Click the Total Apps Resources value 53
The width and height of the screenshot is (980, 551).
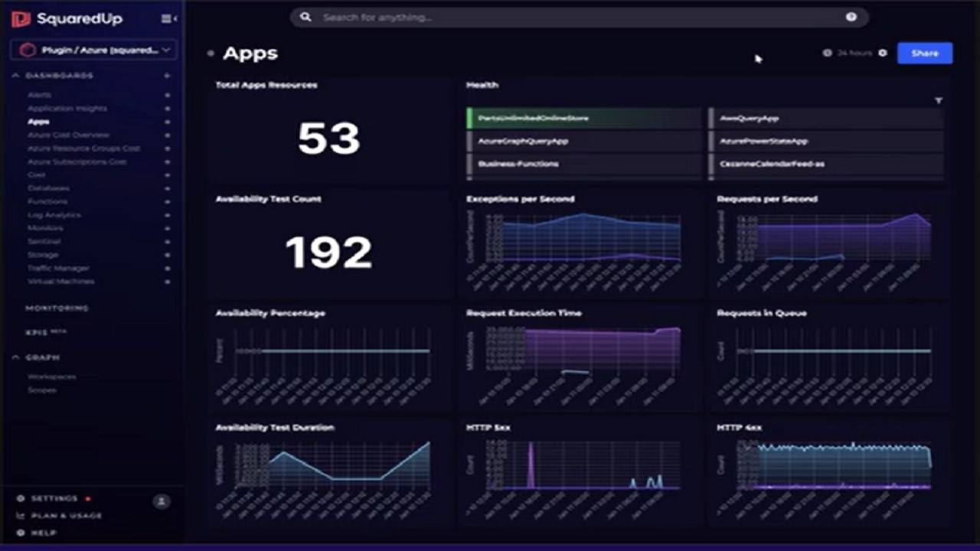[x=329, y=139]
